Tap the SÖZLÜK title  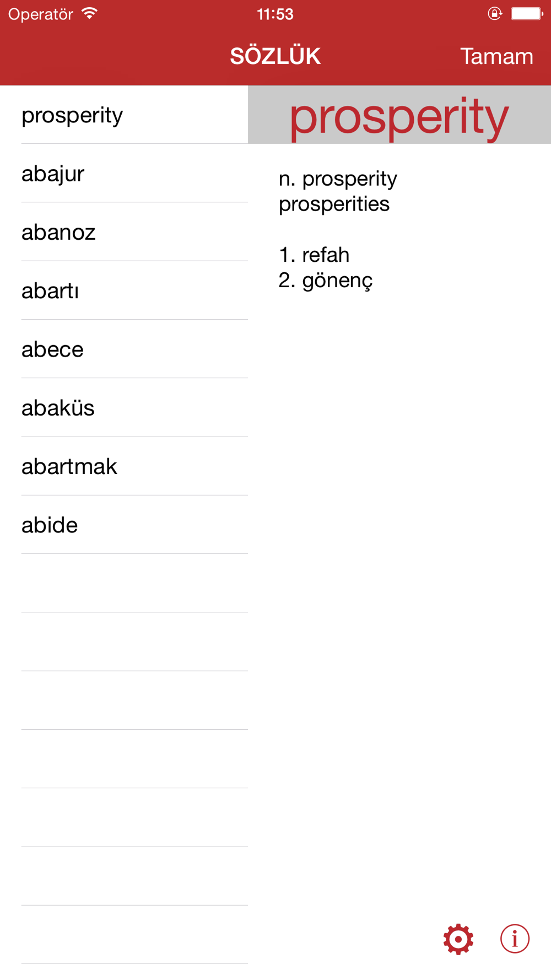(x=275, y=56)
